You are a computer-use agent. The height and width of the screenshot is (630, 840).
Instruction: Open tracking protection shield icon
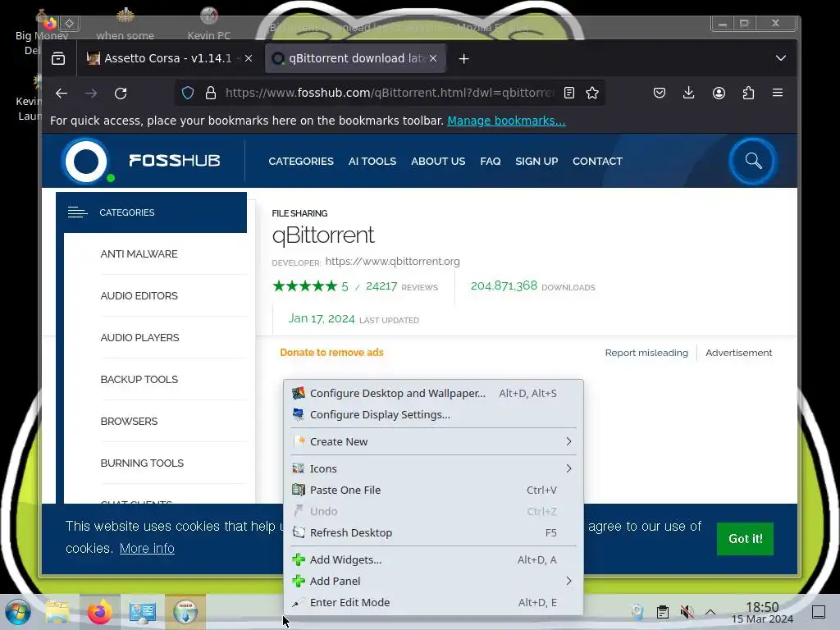point(188,94)
